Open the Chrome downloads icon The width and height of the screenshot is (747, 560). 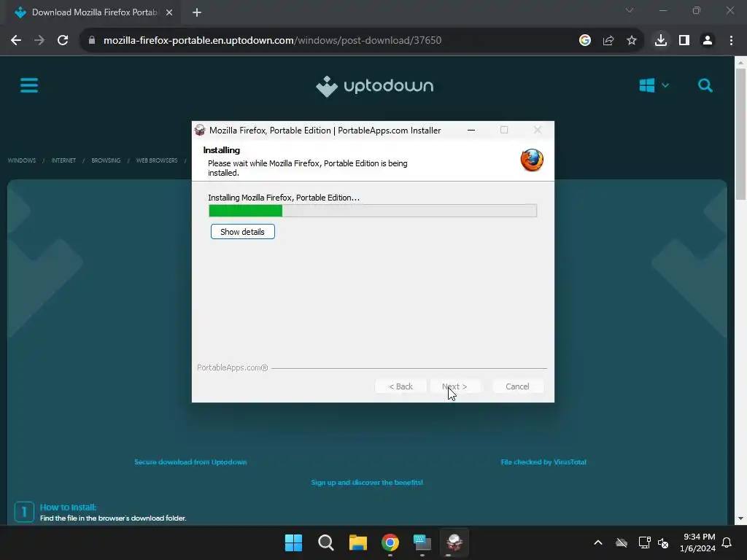(x=661, y=41)
